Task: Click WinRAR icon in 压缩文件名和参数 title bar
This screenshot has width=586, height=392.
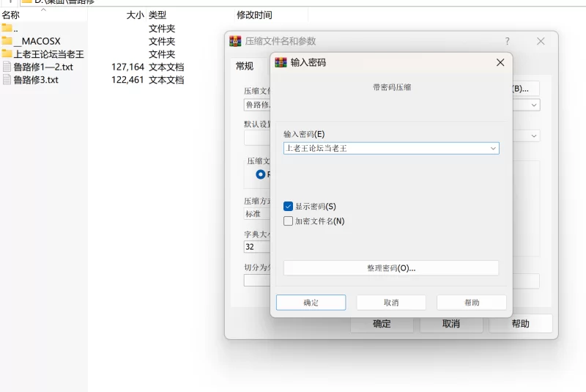Action: coord(235,41)
